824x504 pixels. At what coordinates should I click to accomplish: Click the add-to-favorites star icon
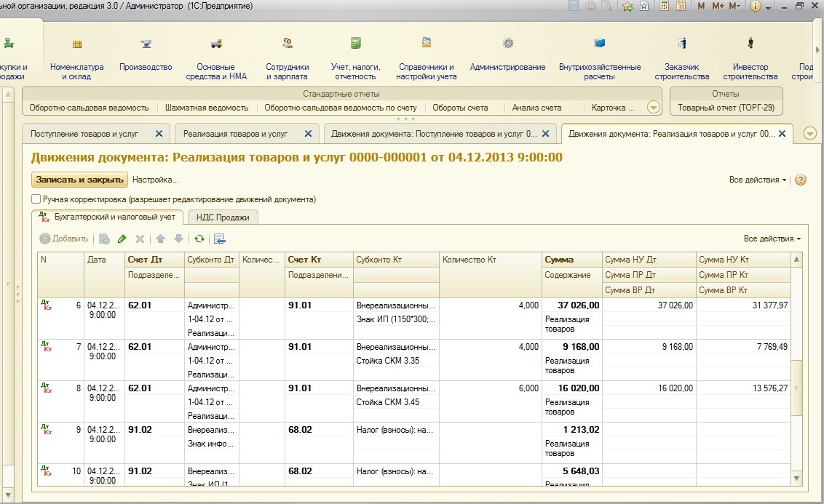pyautogui.click(x=627, y=6)
